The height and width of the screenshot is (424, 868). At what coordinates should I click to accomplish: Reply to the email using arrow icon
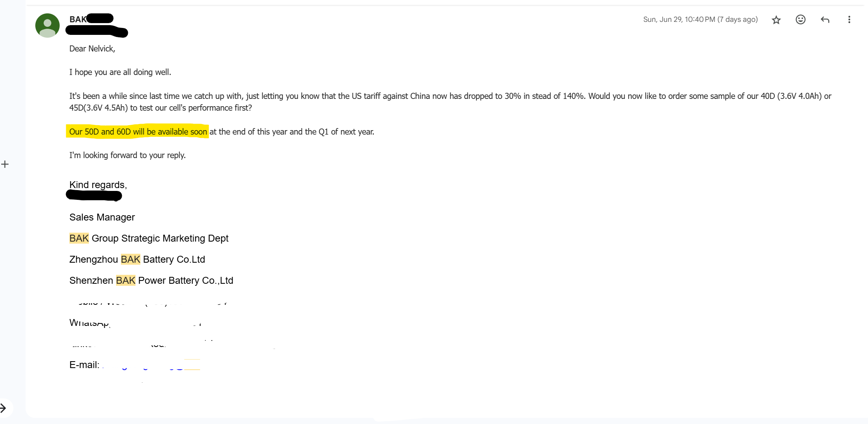[x=825, y=19]
